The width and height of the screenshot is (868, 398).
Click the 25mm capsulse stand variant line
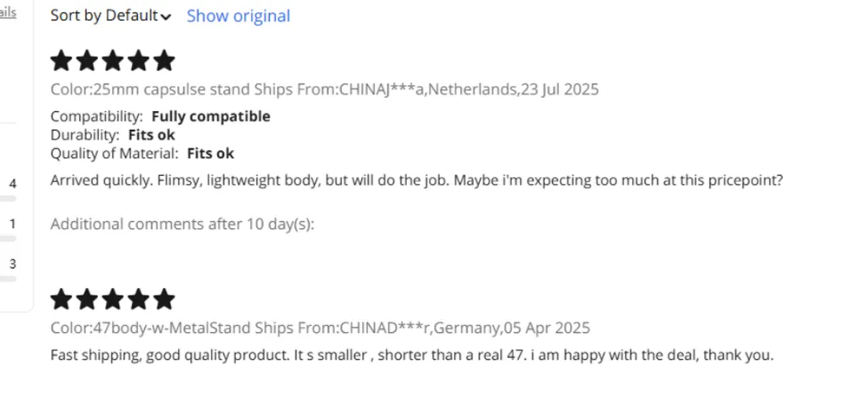[324, 89]
